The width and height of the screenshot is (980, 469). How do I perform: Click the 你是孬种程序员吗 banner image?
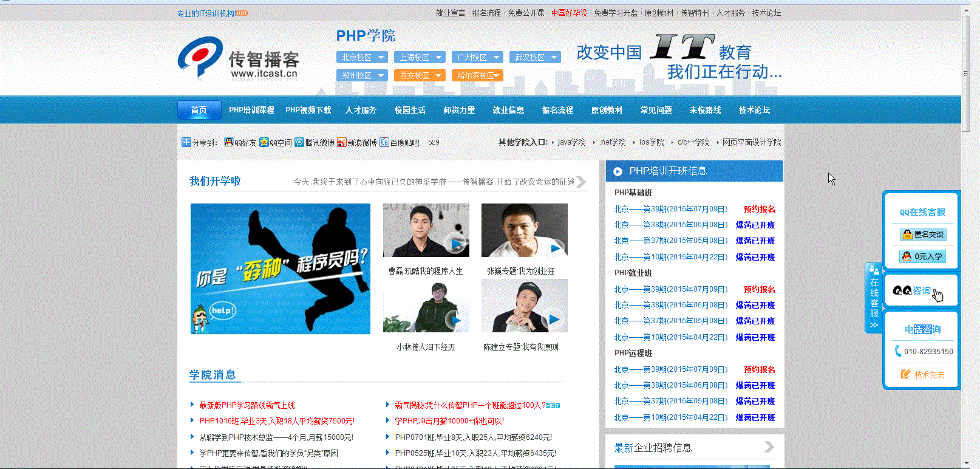(x=281, y=269)
